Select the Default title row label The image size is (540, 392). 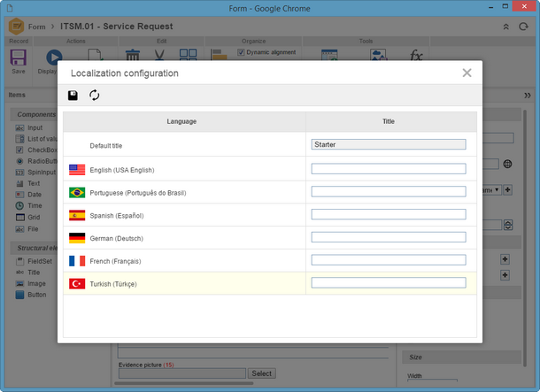pyautogui.click(x=106, y=146)
